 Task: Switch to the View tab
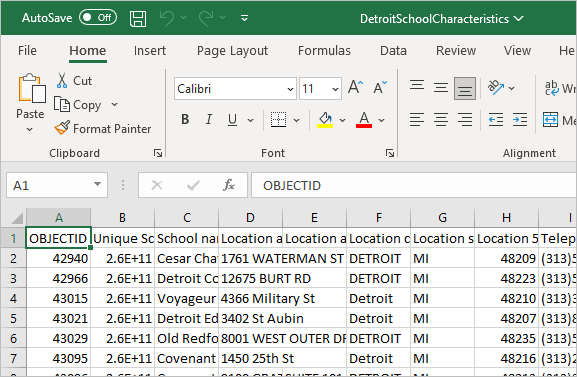pos(517,50)
